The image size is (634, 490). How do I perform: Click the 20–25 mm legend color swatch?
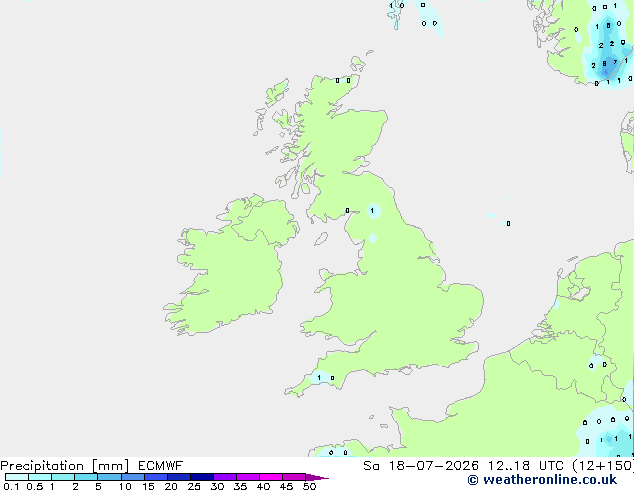tap(178, 477)
